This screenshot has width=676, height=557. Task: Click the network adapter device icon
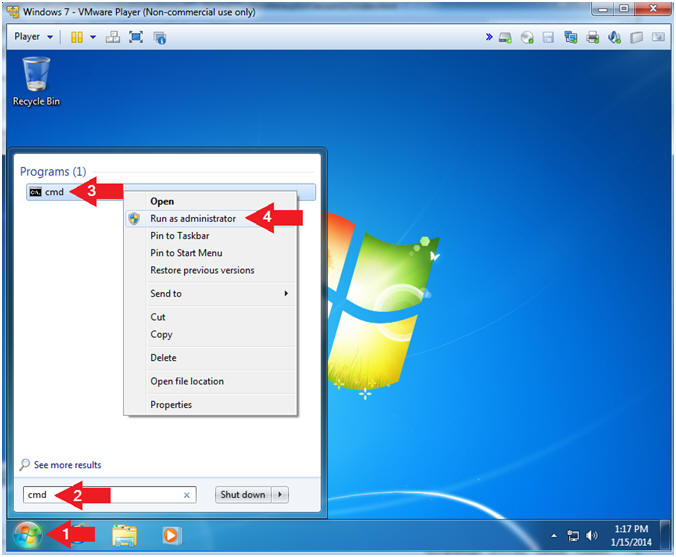pos(571,38)
